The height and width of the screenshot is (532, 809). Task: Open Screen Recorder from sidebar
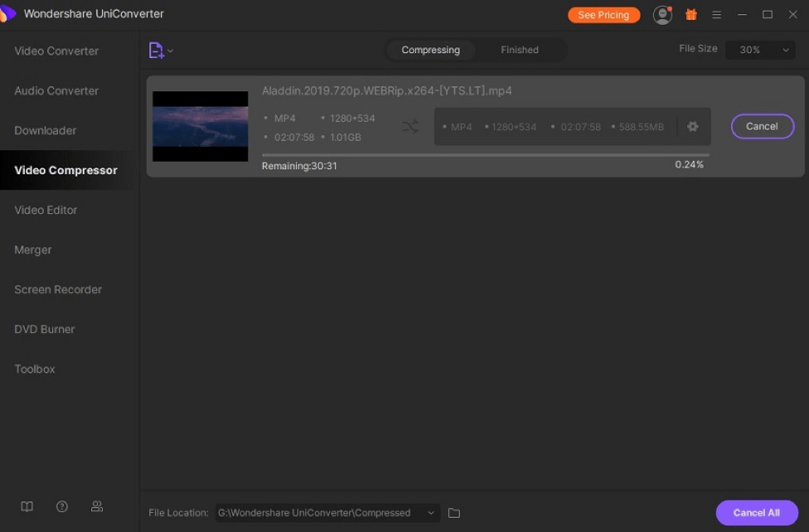tap(58, 290)
